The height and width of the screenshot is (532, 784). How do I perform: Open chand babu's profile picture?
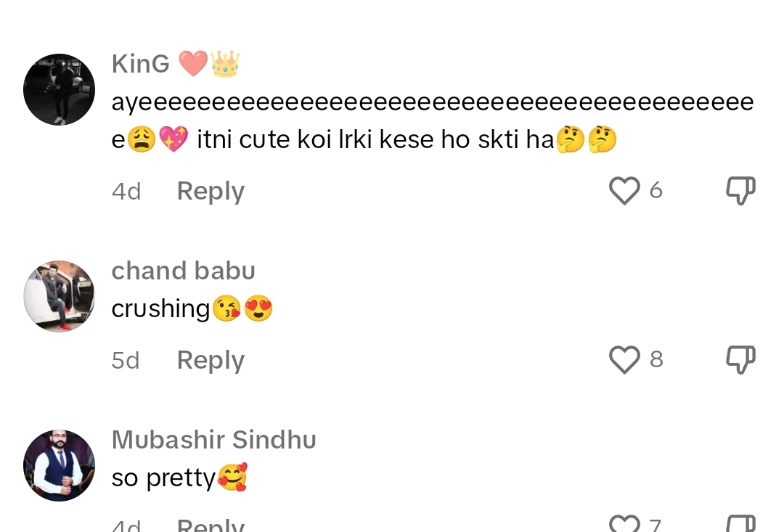click(60, 296)
